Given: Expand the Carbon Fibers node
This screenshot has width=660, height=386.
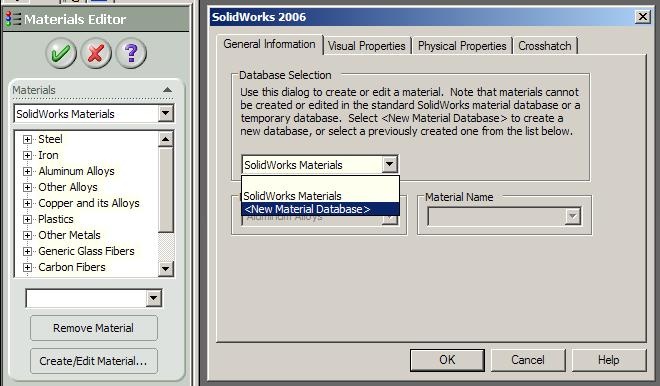Looking at the screenshot, I should click(27, 267).
